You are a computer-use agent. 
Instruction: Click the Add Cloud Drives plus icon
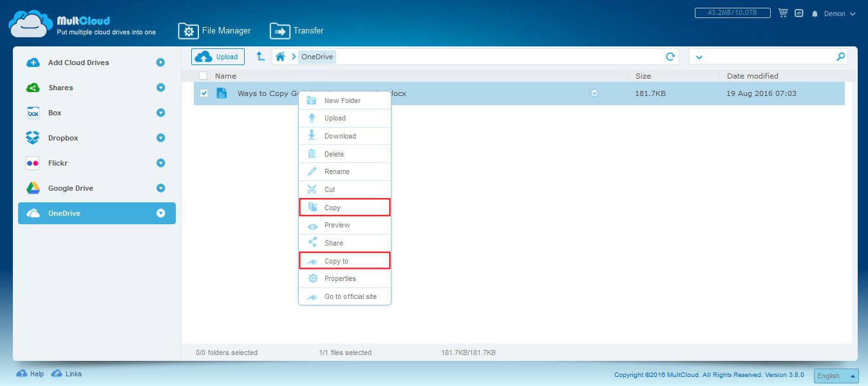(x=33, y=63)
